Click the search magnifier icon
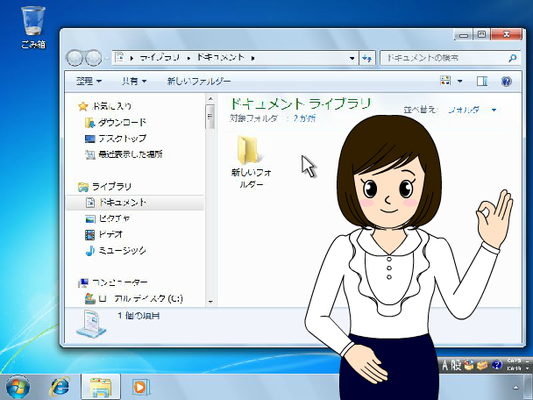 (512, 58)
